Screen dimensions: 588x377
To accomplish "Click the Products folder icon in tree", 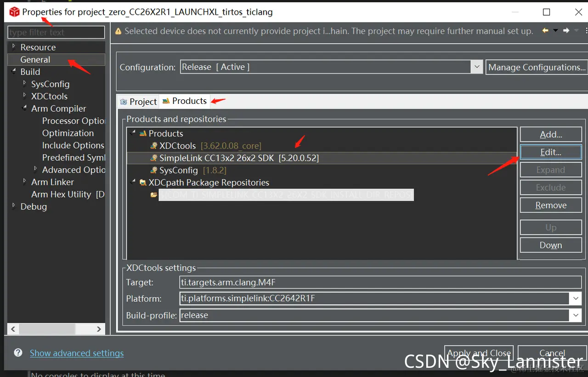I will coord(143,133).
